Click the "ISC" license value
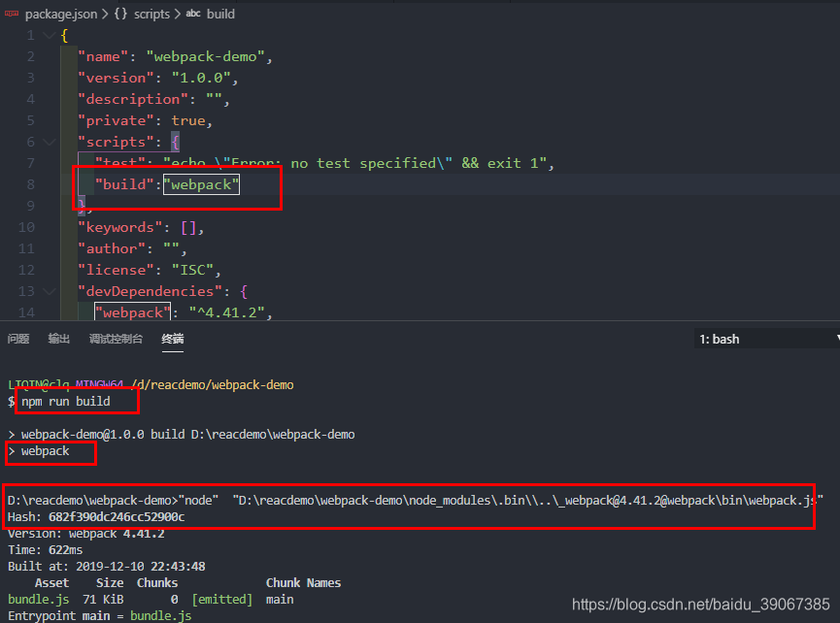 coord(193,271)
